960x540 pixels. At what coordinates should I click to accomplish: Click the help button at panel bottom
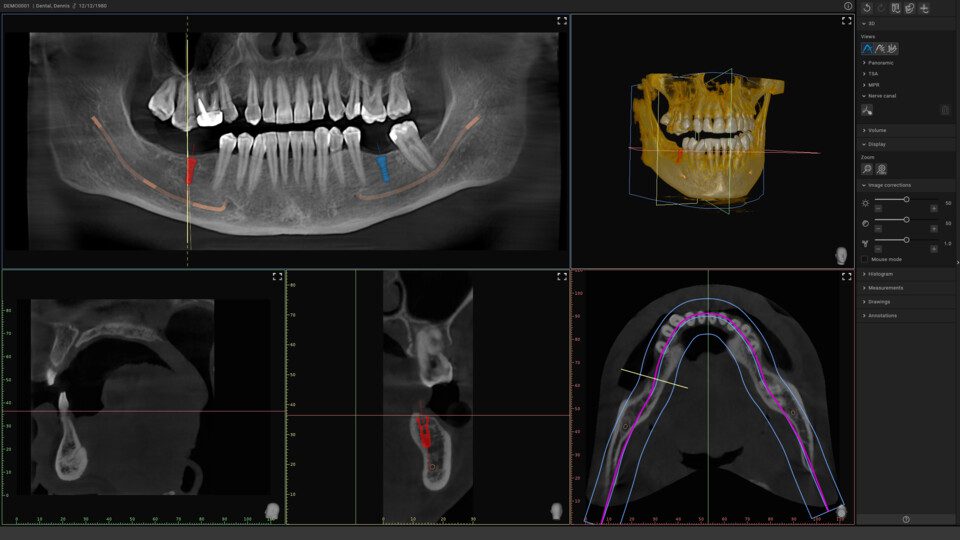(906, 519)
